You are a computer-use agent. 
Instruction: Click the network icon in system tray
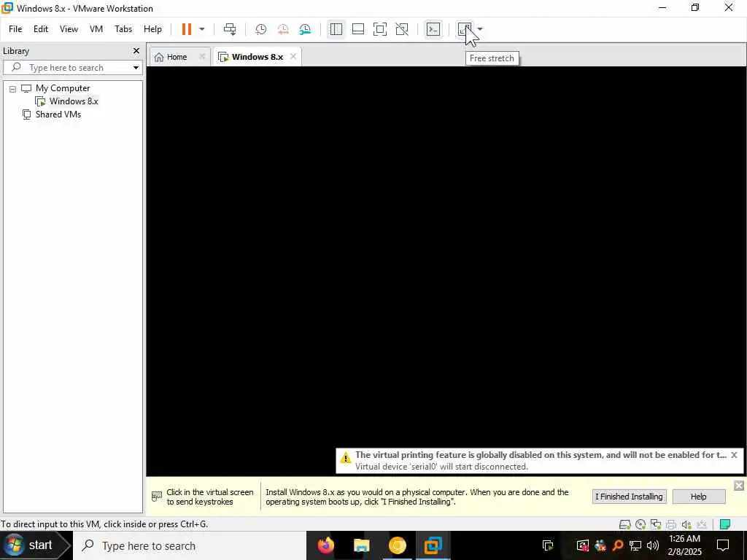pyautogui.click(x=635, y=545)
